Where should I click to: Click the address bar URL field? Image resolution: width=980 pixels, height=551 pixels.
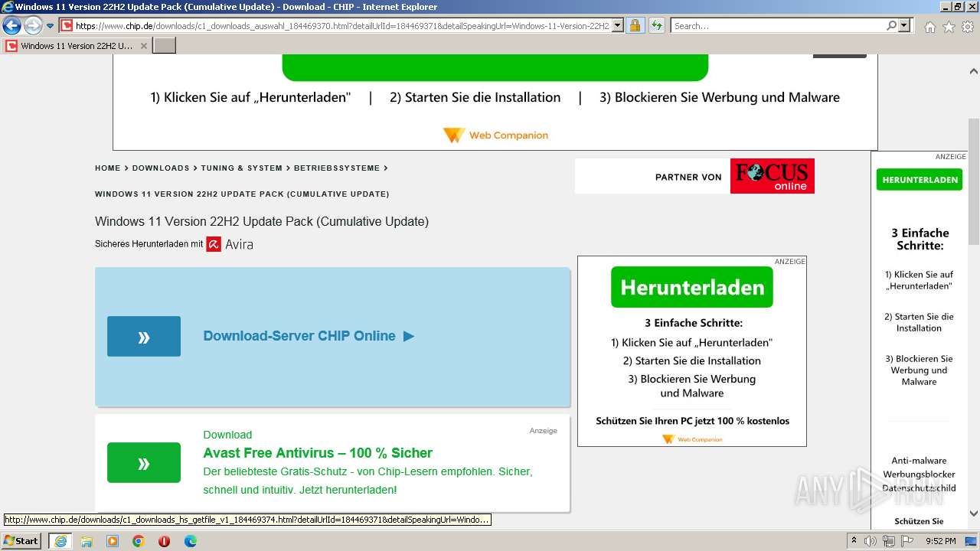342,26
